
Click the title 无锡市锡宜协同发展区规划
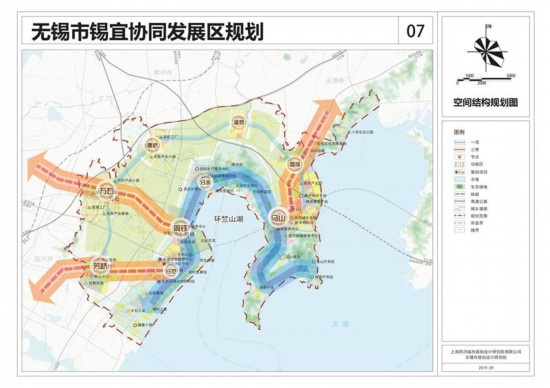click(147, 32)
